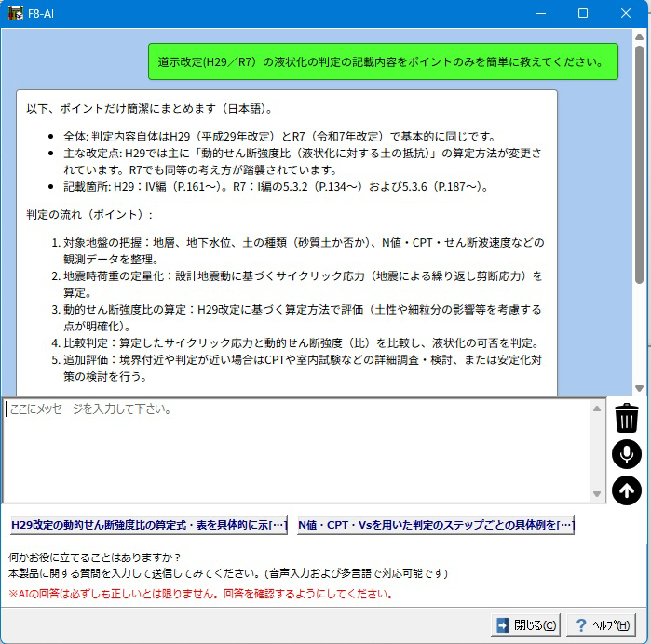Click the F8-AI app icon in title bar
The image size is (651, 644).
click(x=15, y=13)
